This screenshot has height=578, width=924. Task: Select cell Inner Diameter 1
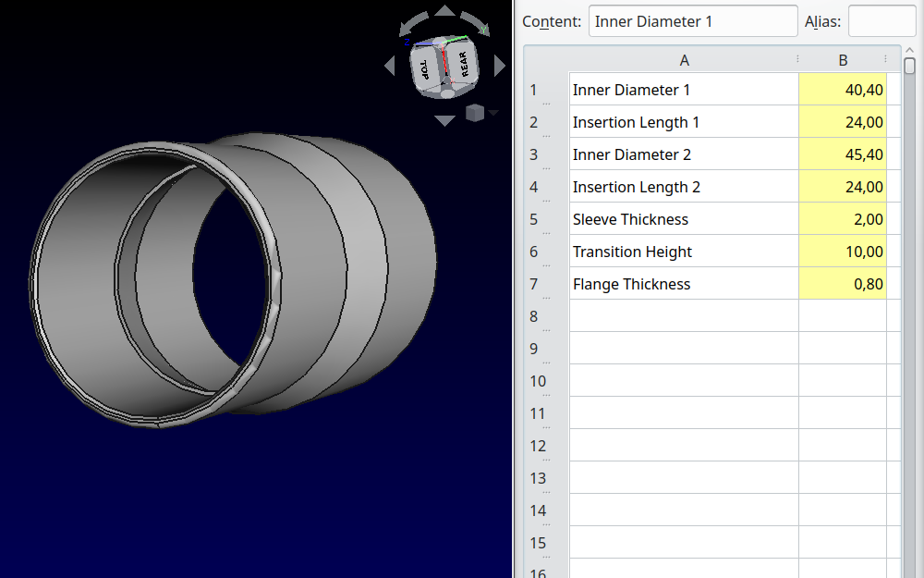684,89
